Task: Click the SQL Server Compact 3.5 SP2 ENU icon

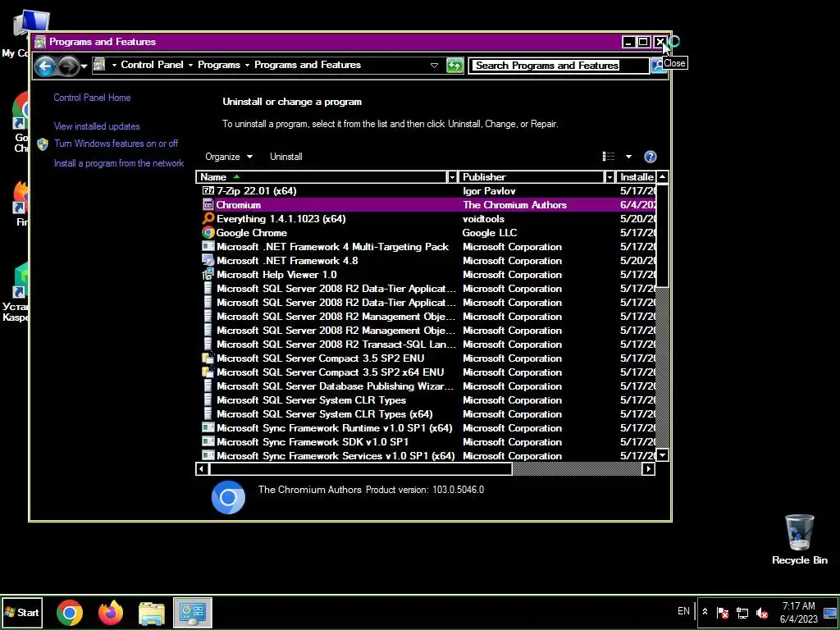Action: [x=208, y=358]
